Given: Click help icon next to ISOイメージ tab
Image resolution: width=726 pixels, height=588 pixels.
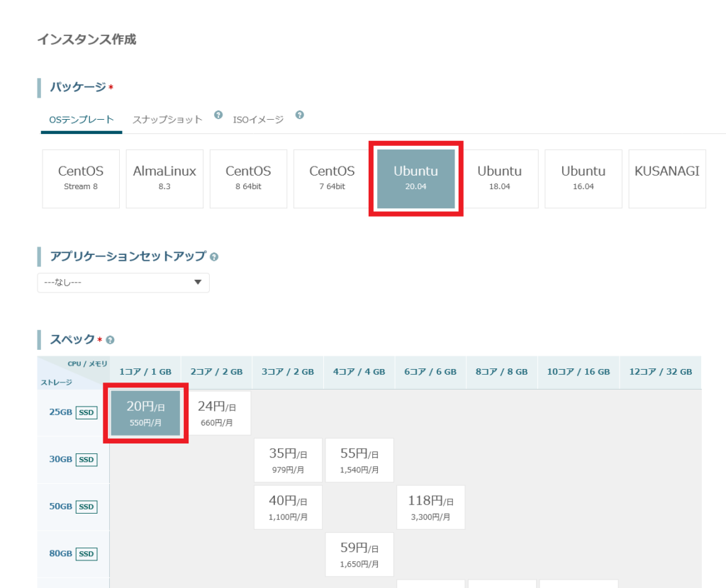Looking at the screenshot, I should click(299, 115).
